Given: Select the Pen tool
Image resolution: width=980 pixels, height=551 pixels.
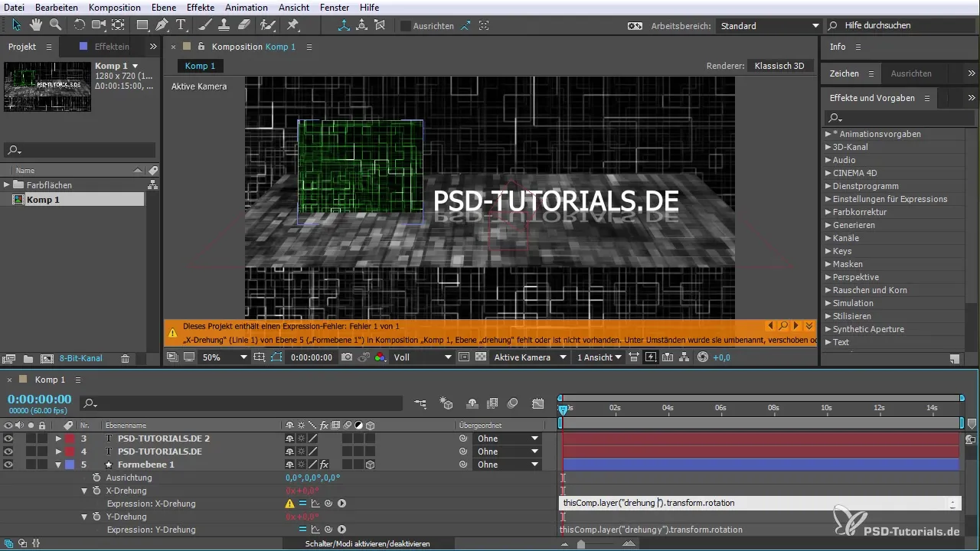Looking at the screenshot, I should tap(162, 25).
